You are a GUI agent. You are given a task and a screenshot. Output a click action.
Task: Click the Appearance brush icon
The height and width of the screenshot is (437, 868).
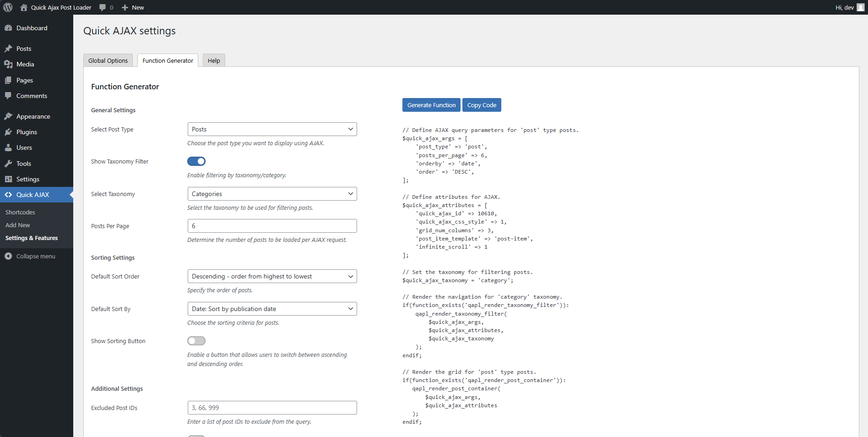pyautogui.click(x=8, y=116)
